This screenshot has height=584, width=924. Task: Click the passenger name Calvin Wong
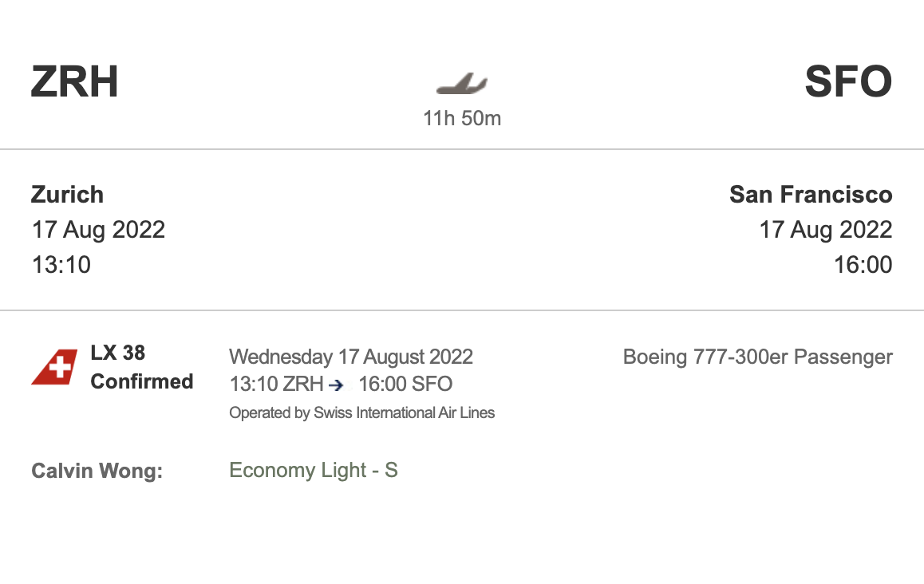tap(97, 471)
